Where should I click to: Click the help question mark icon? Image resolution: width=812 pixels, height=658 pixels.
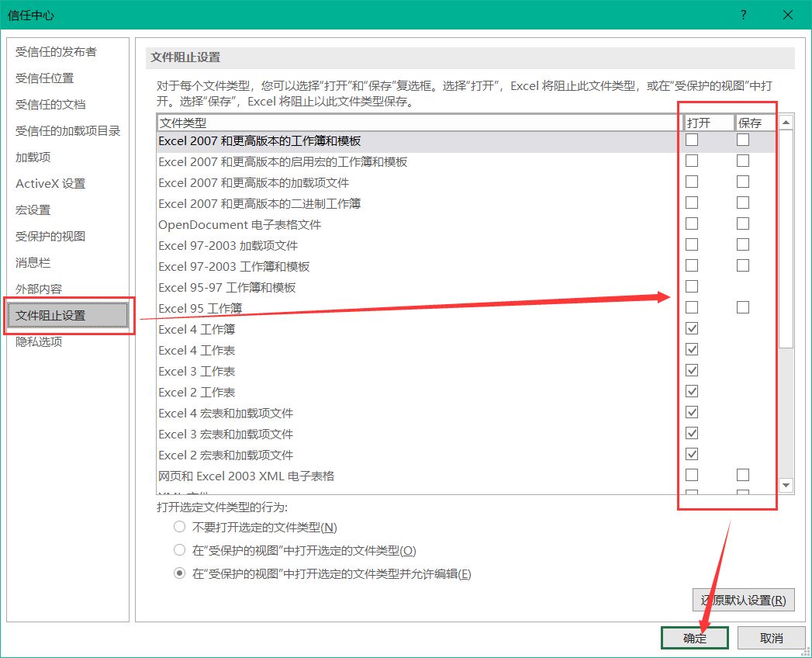[x=743, y=15]
